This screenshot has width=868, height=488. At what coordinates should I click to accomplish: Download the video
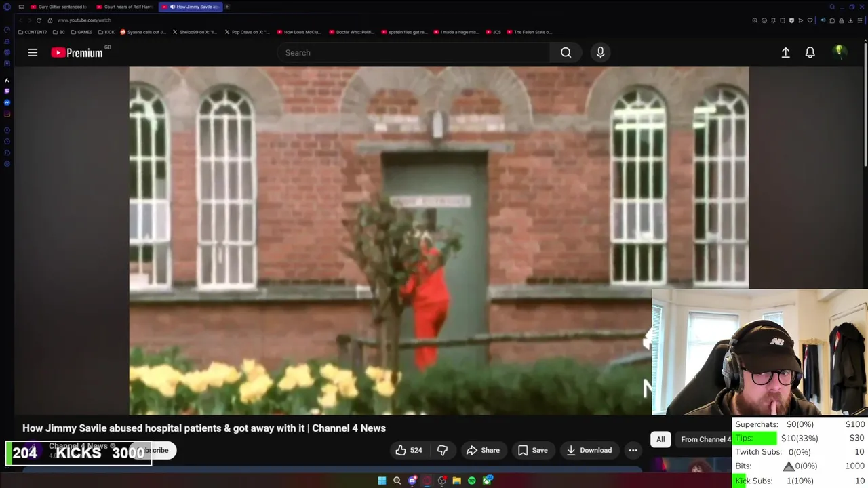[x=589, y=450]
